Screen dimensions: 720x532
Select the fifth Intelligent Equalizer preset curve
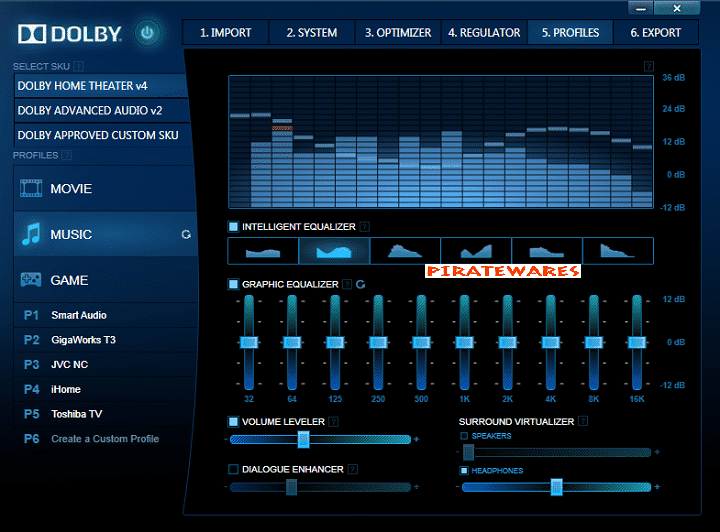(546, 251)
